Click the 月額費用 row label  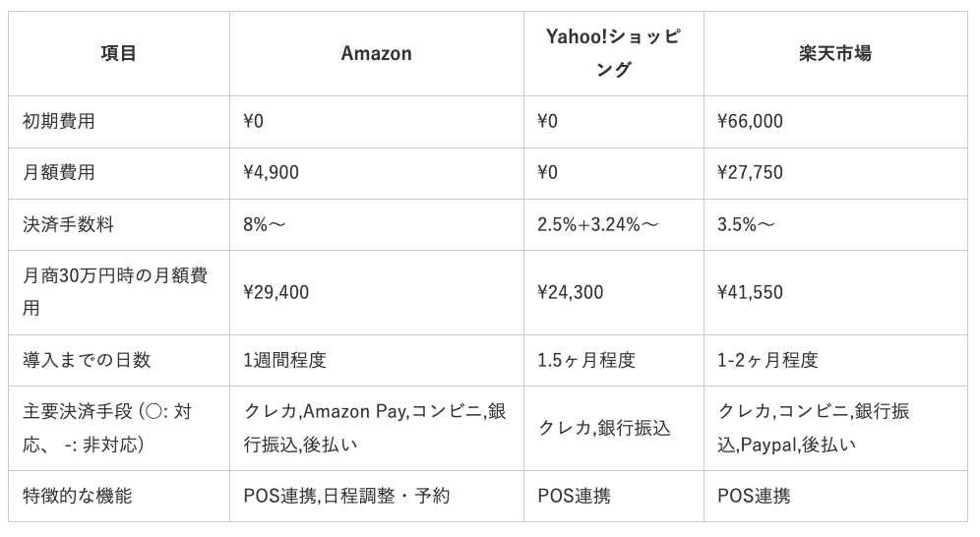[59, 173]
